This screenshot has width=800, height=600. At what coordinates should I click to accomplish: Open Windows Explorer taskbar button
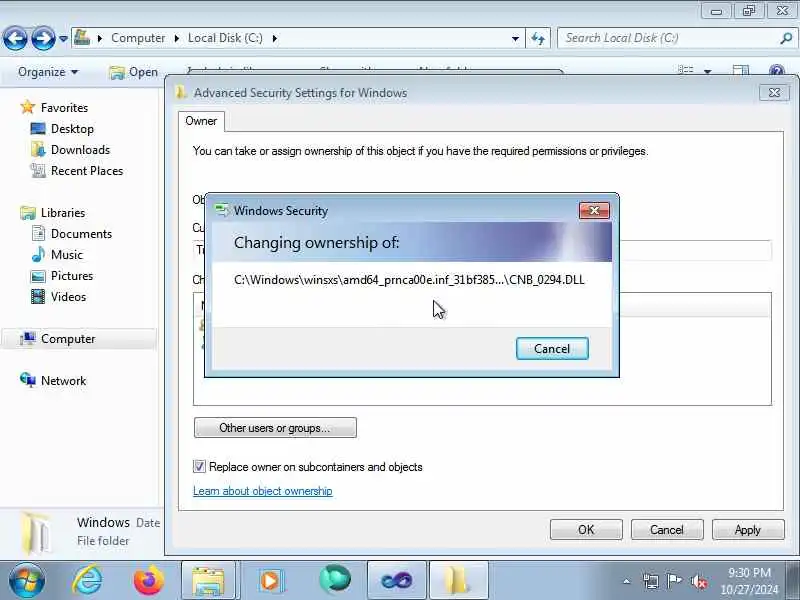(x=208, y=580)
